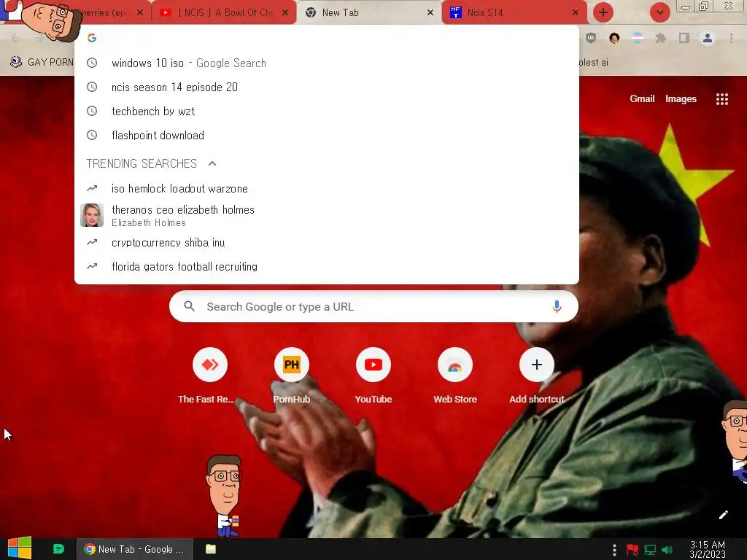
Task: Open File Explorer from the taskbar
Action: tap(211, 549)
